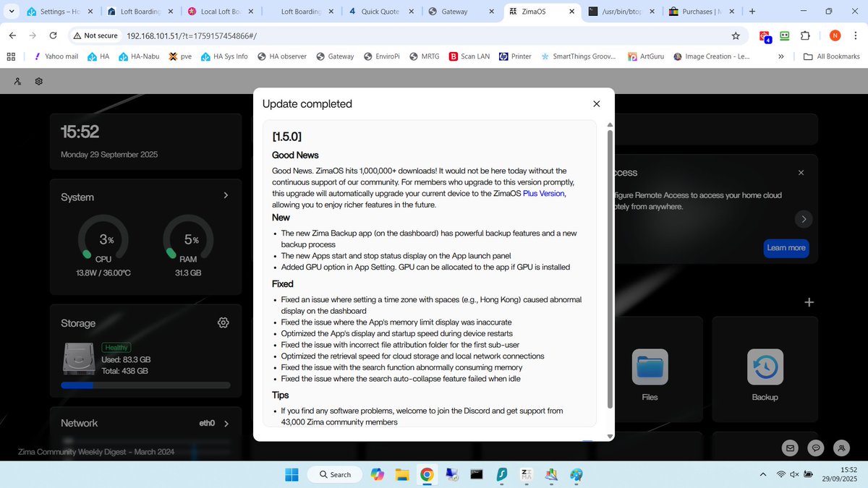
Task: Open the Plus Version link
Action: tap(543, 194)
